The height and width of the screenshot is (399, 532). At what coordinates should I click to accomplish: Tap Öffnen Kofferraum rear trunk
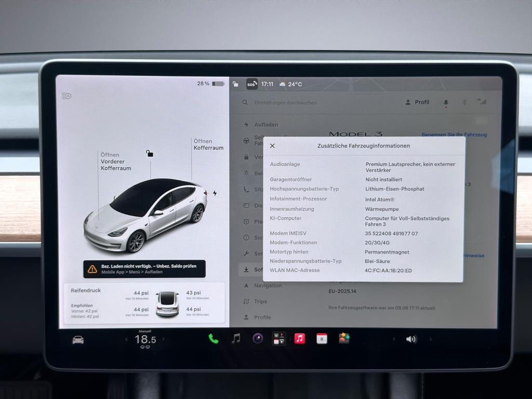(x=208, y=144)
